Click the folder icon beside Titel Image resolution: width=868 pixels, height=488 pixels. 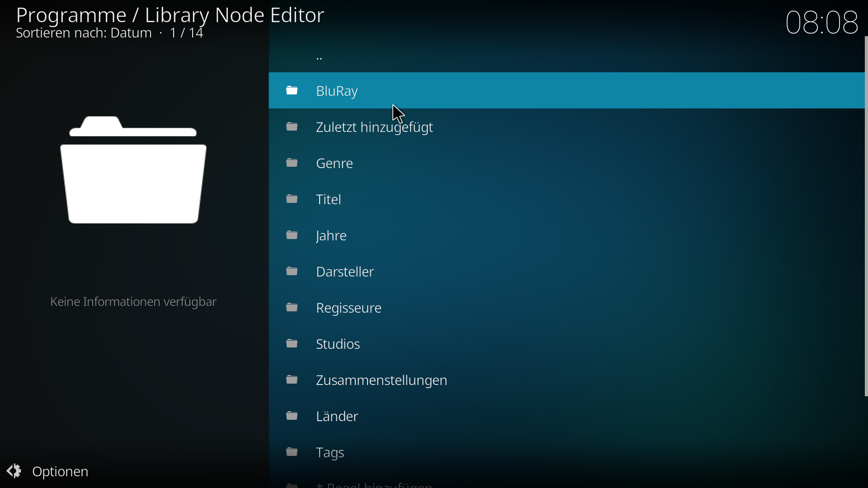point(292,199)
